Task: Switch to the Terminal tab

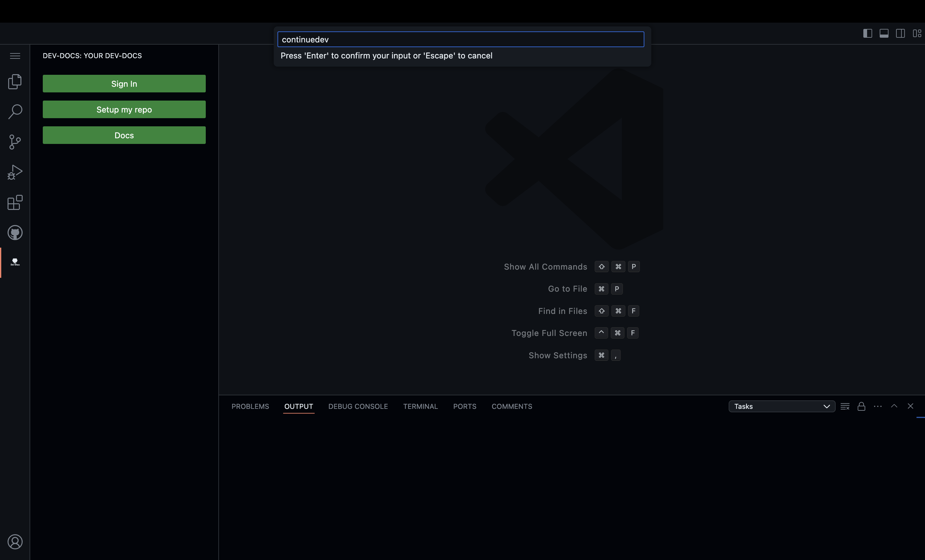Action: click(420, 406)
